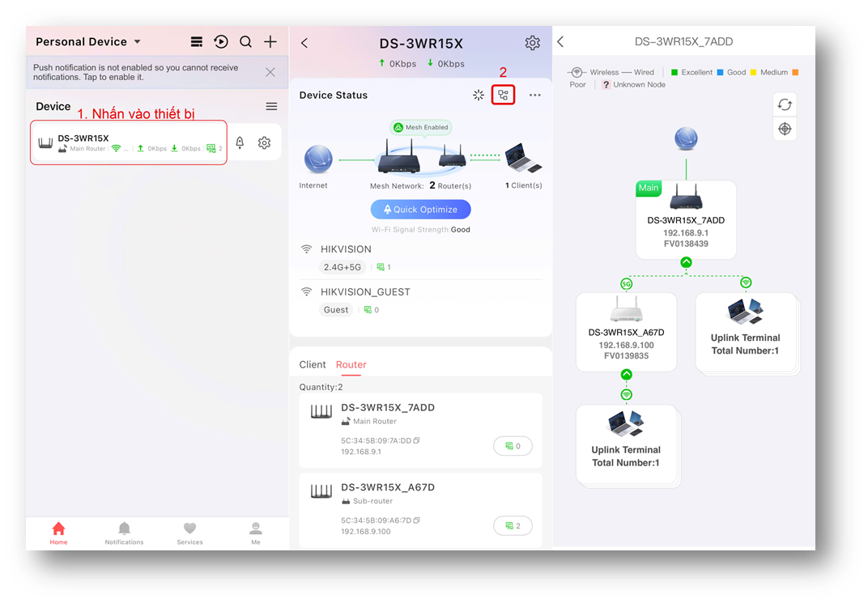Select the DS-3WR15X_A67D node in topology
Image resolution: width=868 pixels, height=603 pixels.
click(x=626, y=332)
